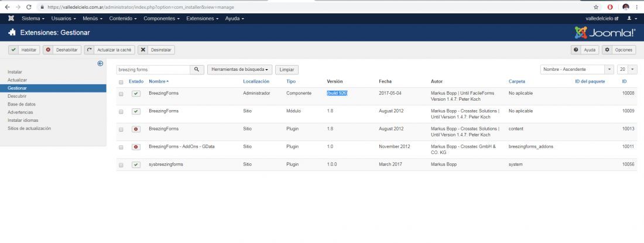Screen dimensions: 644x243
Task: Open the Chrome three-dot menu
Action: 637,7
